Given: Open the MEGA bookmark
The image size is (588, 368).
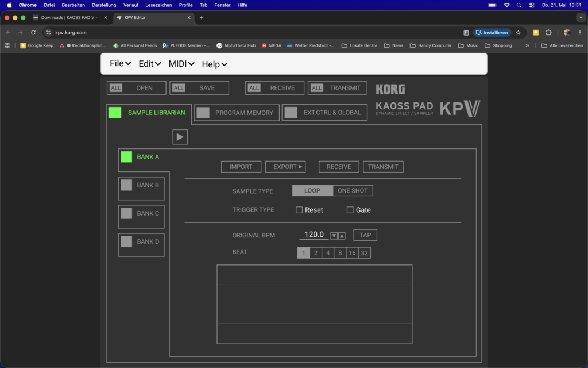Looking at the screenshot, I should (272, 45).
